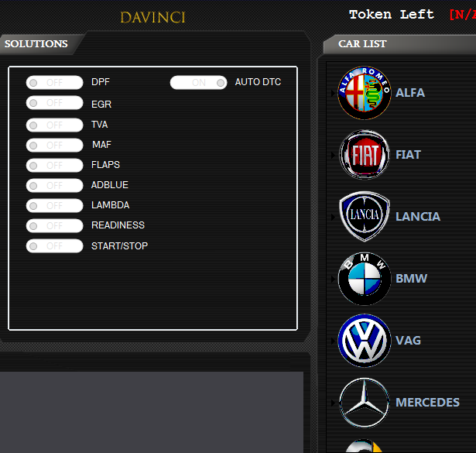The width and height of the screenshot is (476, 453).
Task: Select FIAT in the car list
Action: click(409, 155)
